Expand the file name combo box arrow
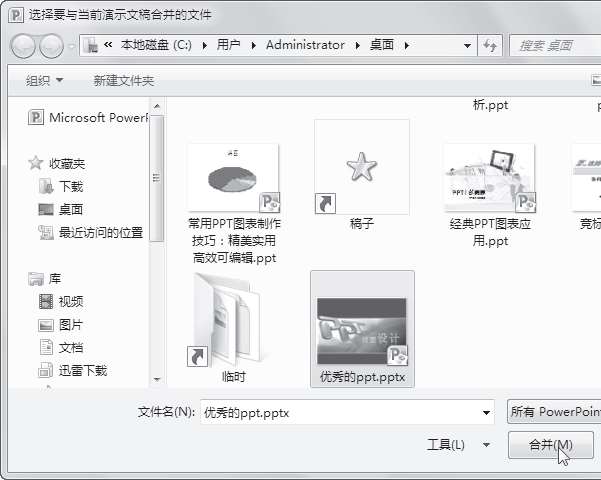Image resolution: width=601 pixels, height=480 pixels. pyautogui.click(x=486, y=411)
